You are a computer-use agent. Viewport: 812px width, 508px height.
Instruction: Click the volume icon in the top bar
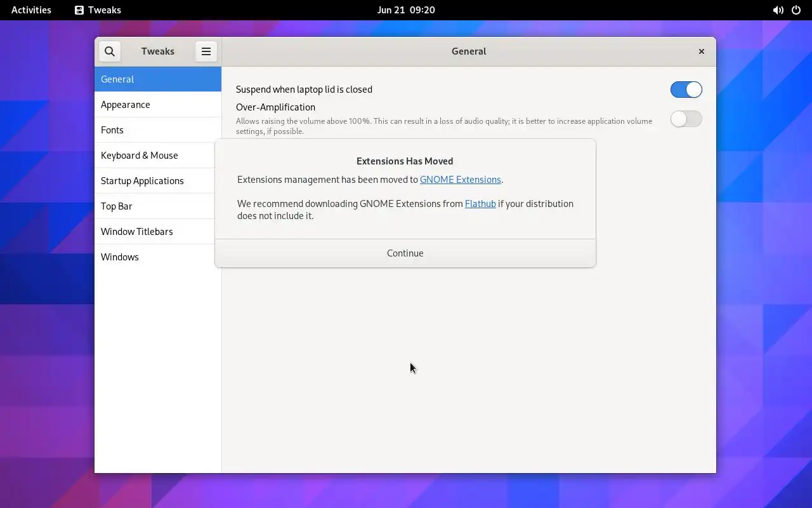tap(778, 10)
